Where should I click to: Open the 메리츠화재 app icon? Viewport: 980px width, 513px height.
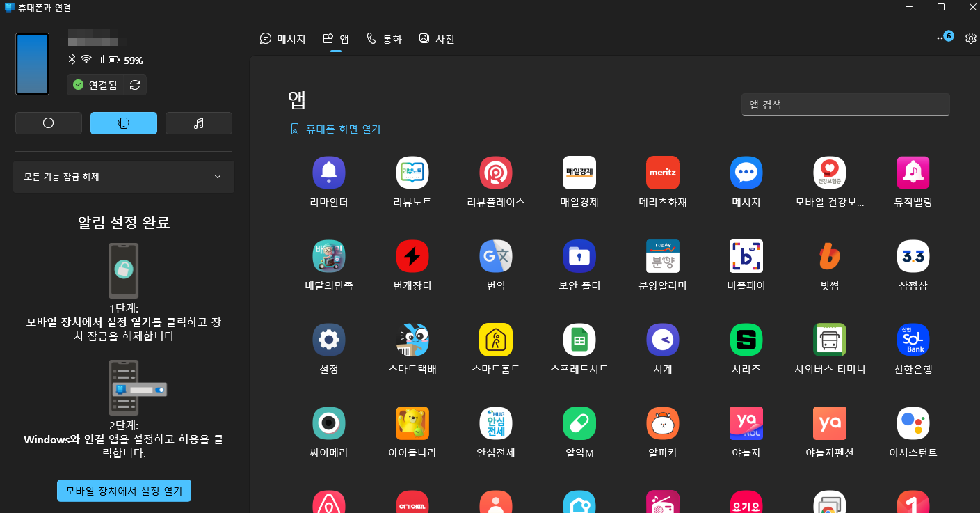(663, 173)
